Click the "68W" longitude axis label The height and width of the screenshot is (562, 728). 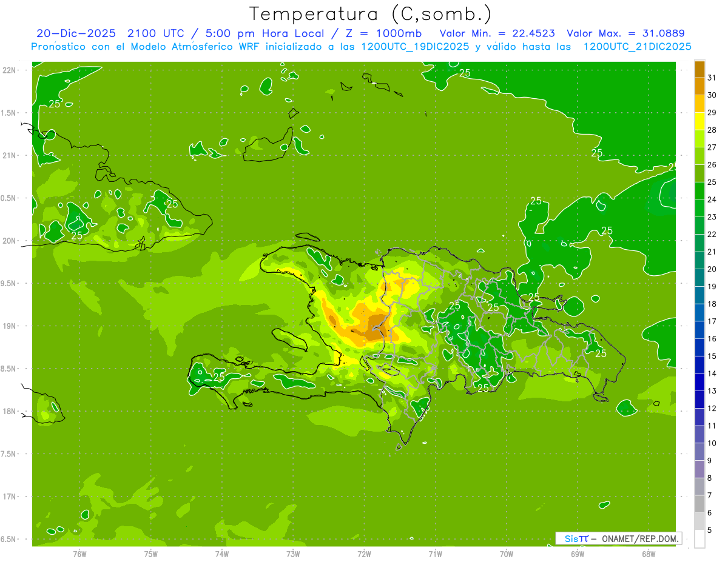(x=649, y=554)
